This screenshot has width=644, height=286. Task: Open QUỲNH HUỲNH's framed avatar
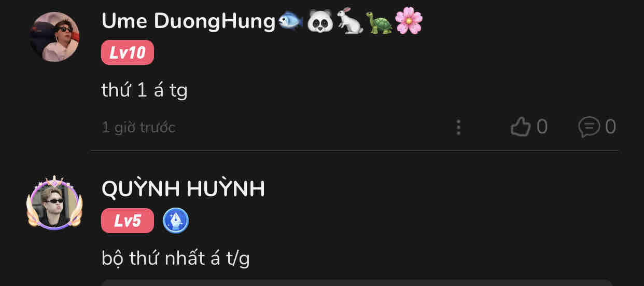54,203
